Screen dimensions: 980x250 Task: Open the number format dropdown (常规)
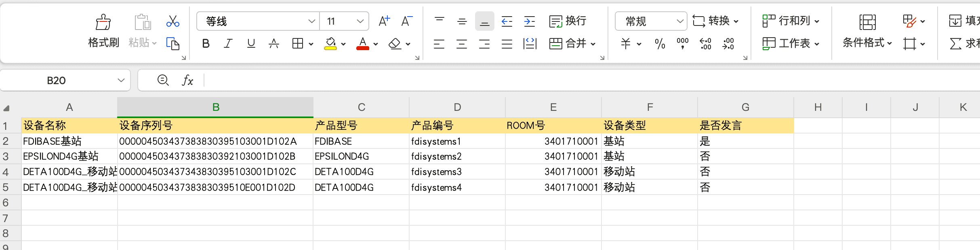(680, 21)
